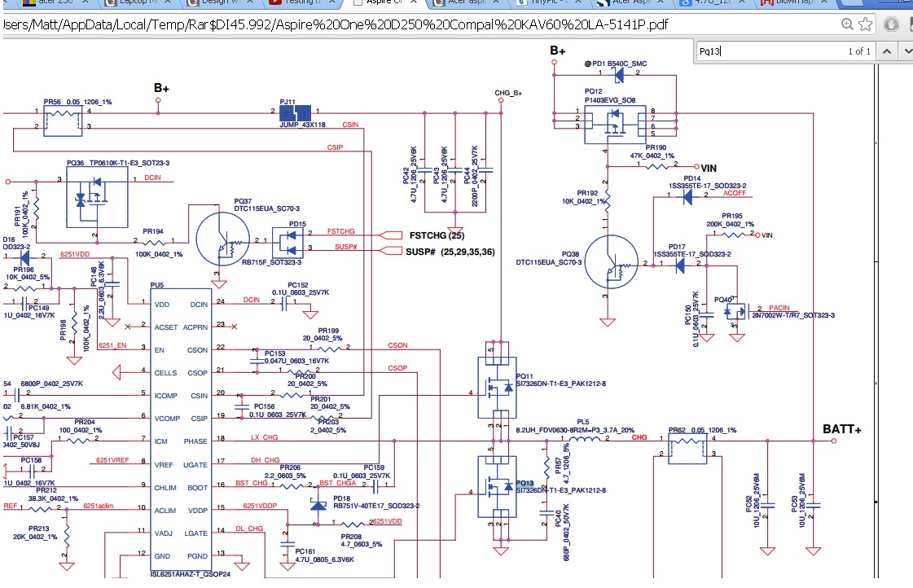Click the highlighted PQ13 search match
The height and width of the screenshot is (588, 913).
(x=525, y=483)
